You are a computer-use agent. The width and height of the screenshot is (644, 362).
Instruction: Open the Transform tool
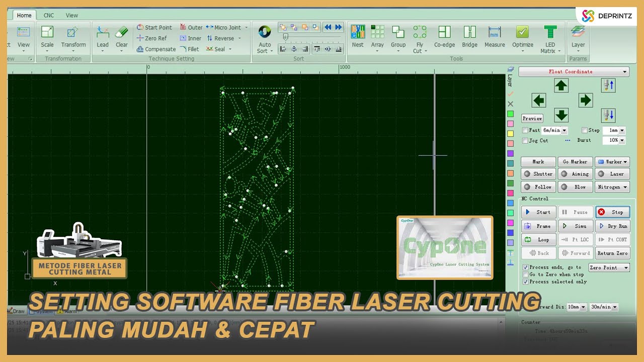[x=73, y=38]
